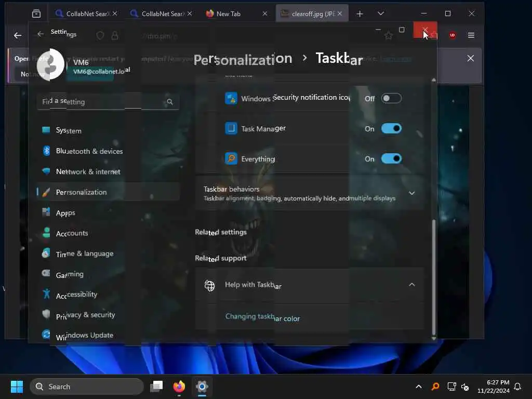Disable Everything tray icon switch
The width and height of the screenshot is (532, 399).
[x=391, y=159]
